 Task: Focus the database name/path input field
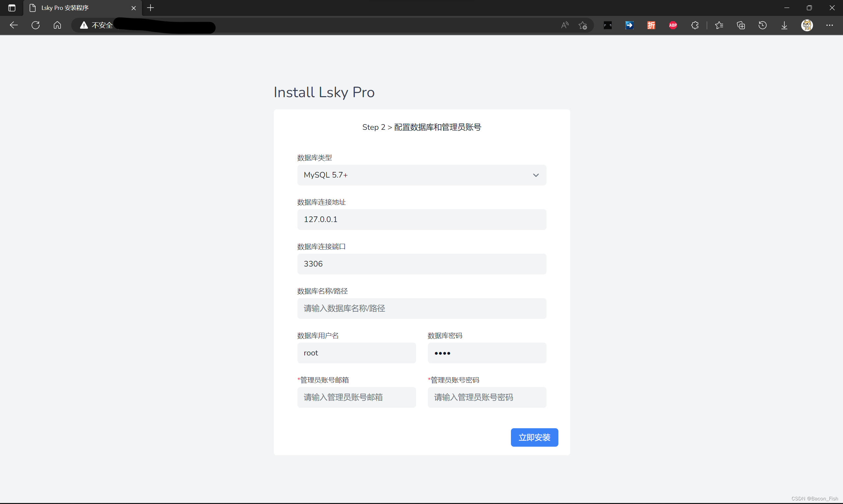pos(422,308)
